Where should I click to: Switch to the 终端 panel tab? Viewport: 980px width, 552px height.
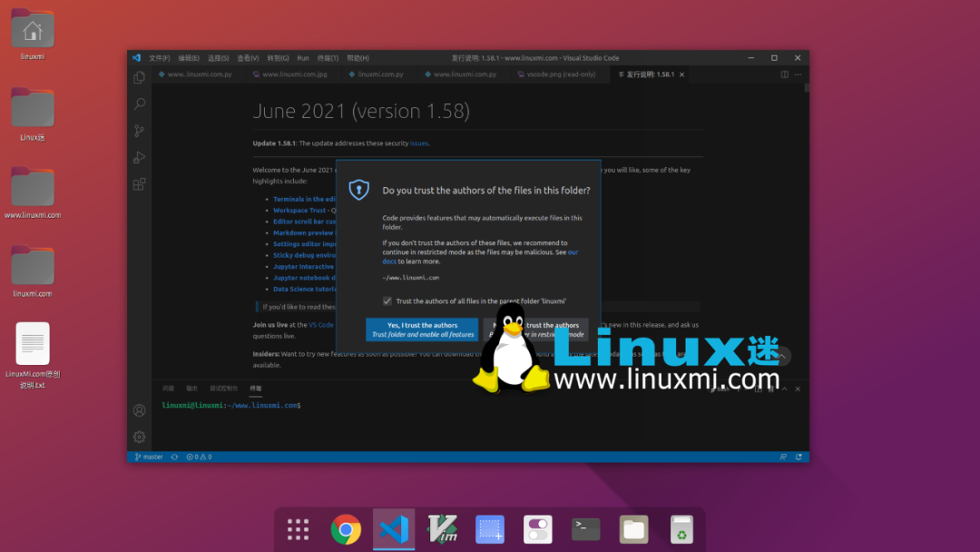point(256,389)
